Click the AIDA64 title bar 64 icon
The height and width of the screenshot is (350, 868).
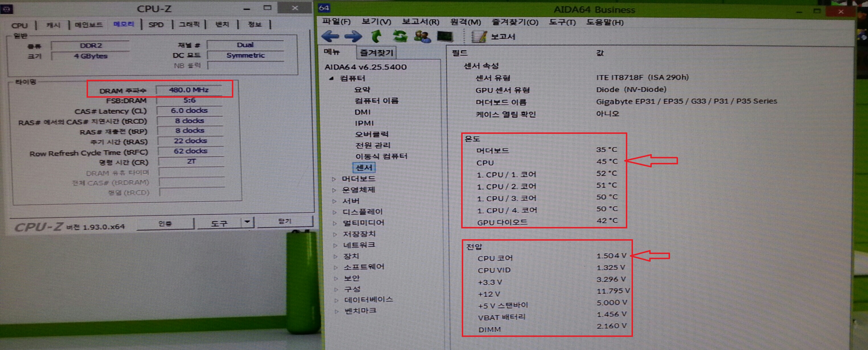point(324,8)
